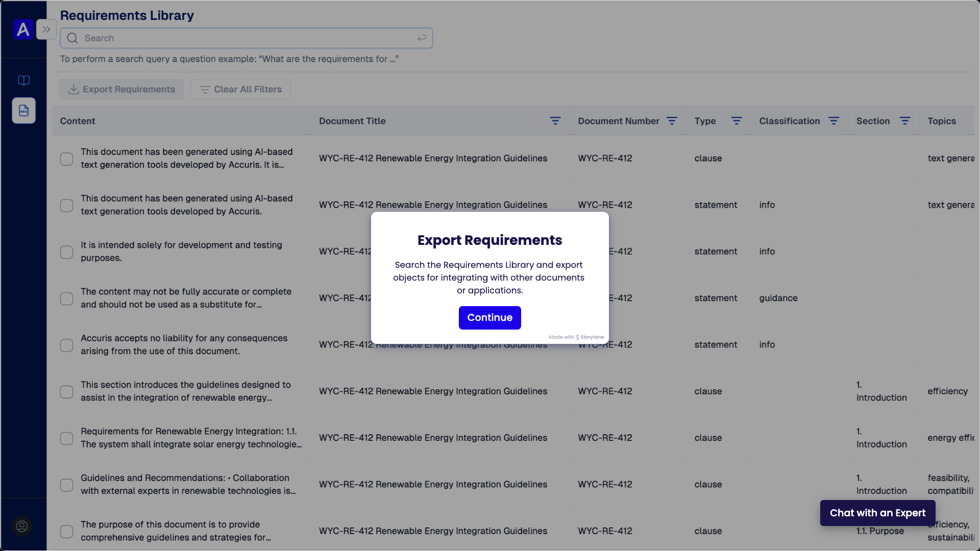
Task: Click the Accuris logo icon
Action: pyautogui.click(x=23, y=30)
